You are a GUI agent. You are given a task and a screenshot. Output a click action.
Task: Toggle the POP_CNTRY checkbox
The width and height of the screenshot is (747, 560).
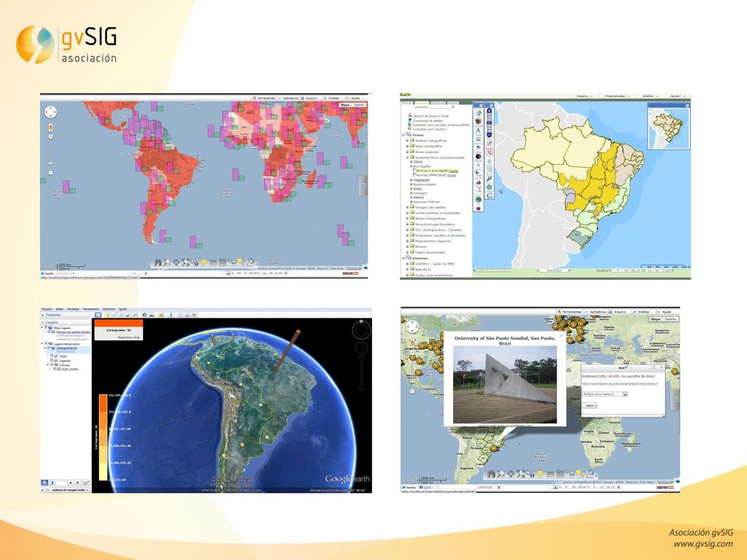(54, 368)
